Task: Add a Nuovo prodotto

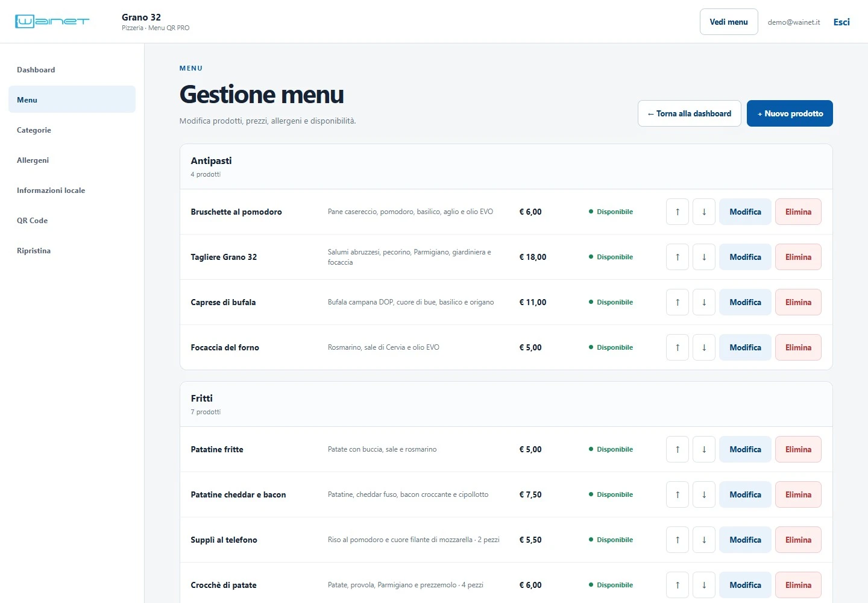Action: tap(790, 113)
